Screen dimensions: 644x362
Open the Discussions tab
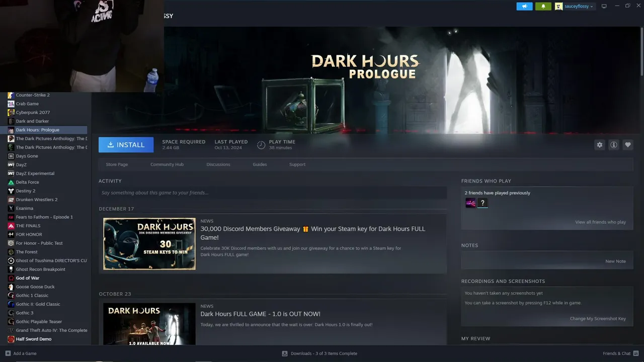(218, 164)
